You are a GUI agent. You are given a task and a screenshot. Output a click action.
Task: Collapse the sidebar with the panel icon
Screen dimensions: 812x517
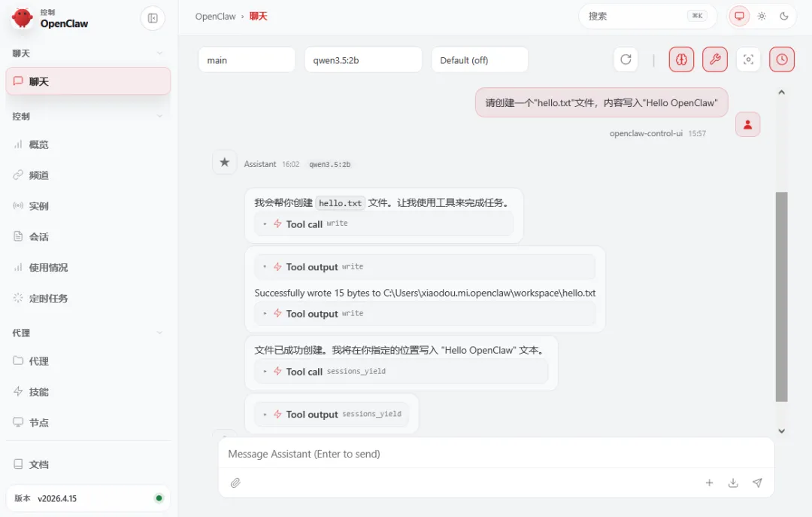point(153,18)
